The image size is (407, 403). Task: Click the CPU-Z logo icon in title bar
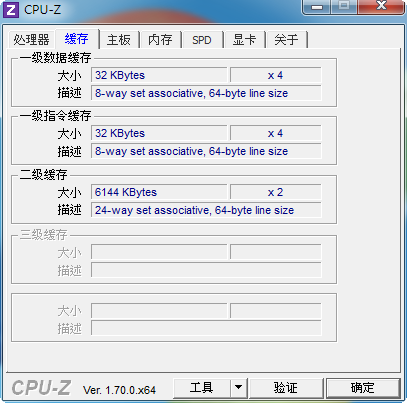(x=11, y=10)
